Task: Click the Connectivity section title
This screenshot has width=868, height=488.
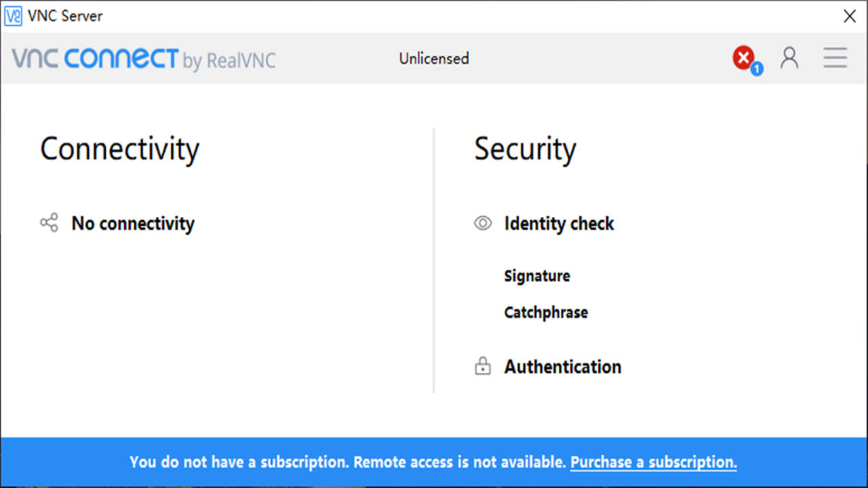Action: pyautogui.click(x=120, y=149)
